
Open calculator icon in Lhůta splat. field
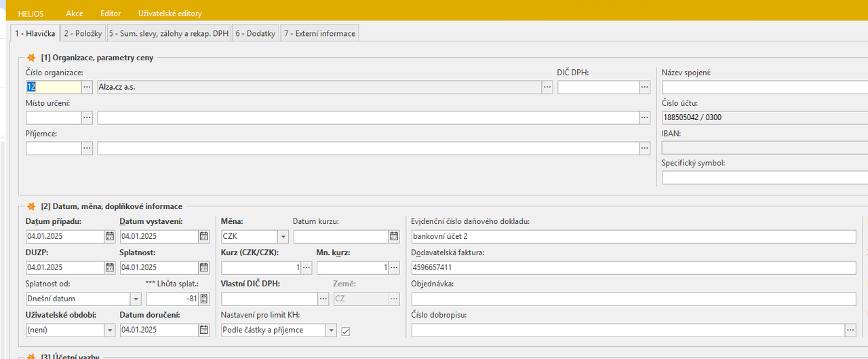[x=203, y=299]
